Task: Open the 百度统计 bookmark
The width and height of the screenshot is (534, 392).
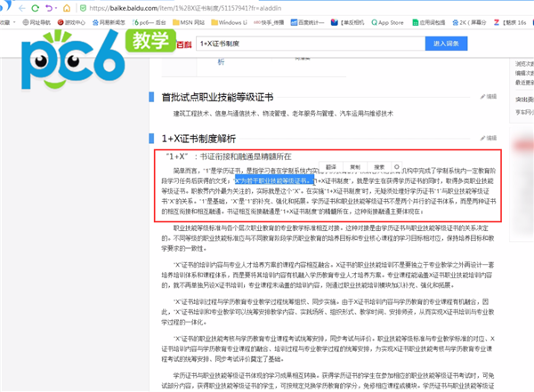Action: tap(307, 22)
